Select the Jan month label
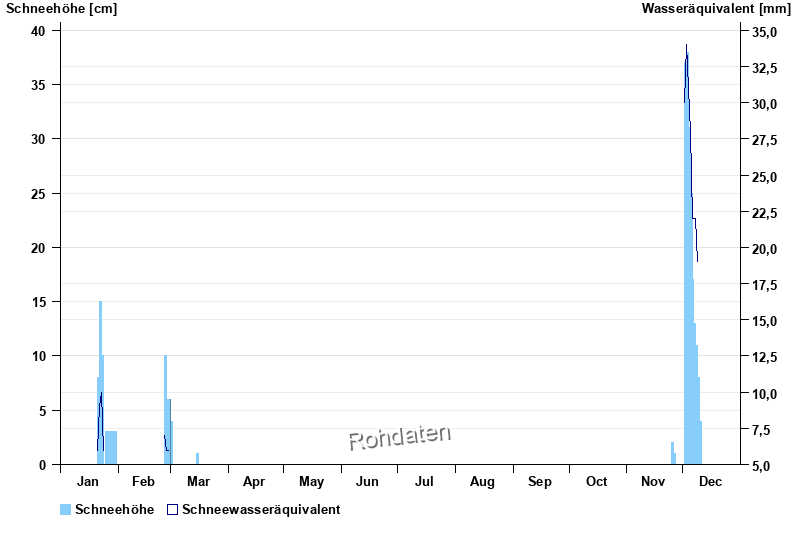Viewport: 800px width, 550px height. [x=89, y=482]
